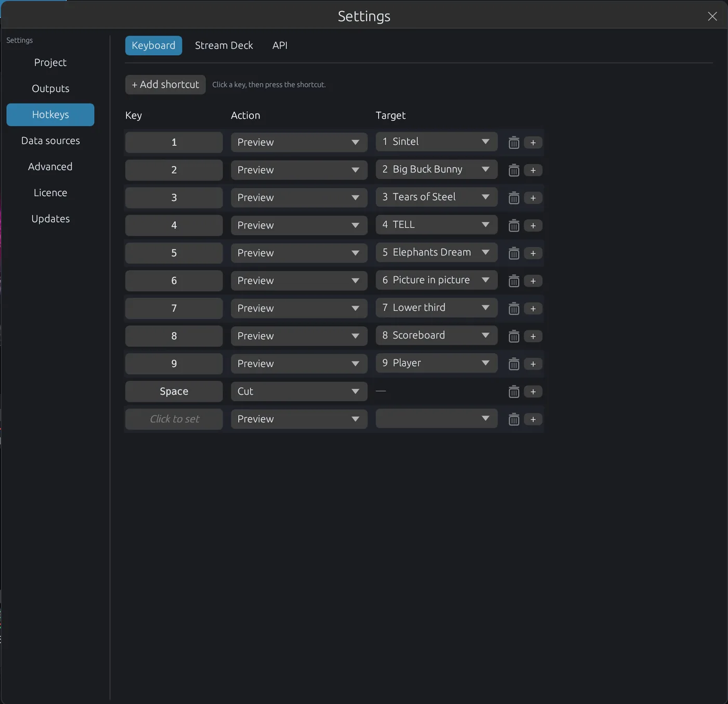Remove the Scoreboard hotkey
This screenshot has width=728, height=704.
click(514, 336)
